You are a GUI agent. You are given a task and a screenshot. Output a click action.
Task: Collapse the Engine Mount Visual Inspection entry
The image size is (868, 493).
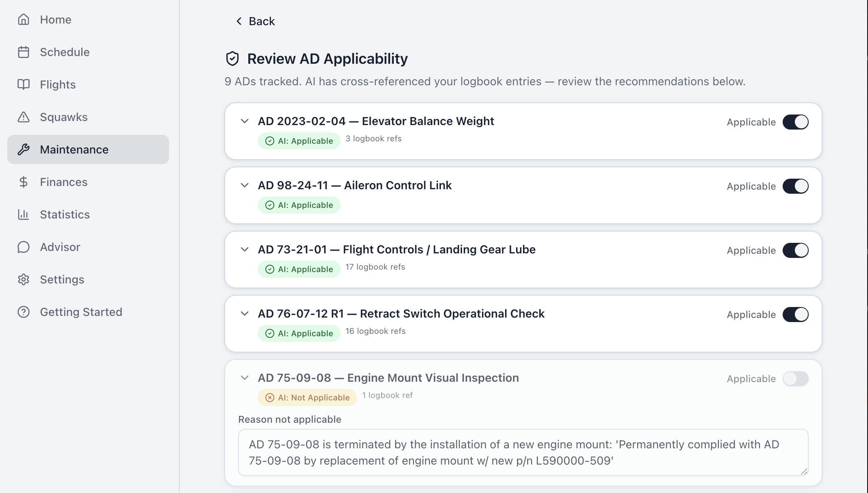click(244, 378)
